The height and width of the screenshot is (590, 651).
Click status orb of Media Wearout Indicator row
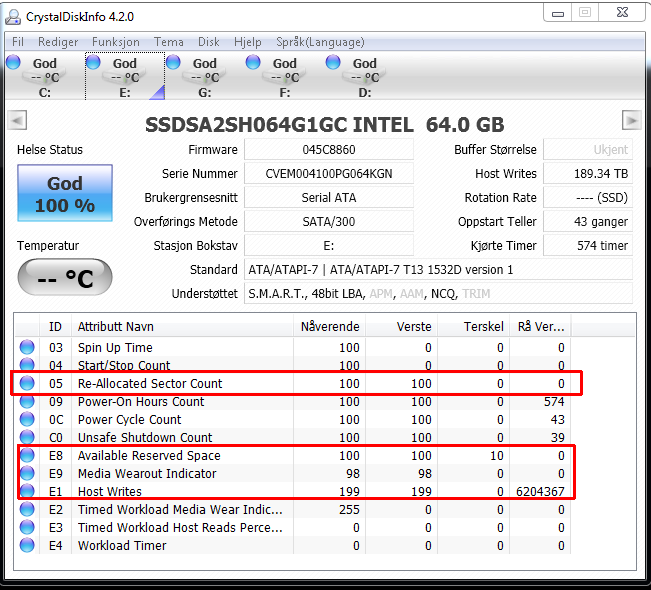(x=27, y=473)
